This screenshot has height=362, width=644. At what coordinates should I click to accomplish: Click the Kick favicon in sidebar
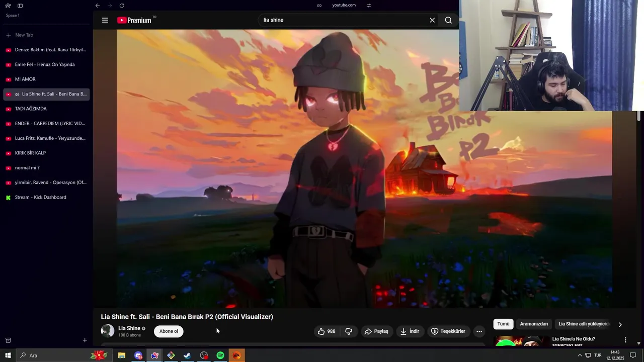pos(8,198)
